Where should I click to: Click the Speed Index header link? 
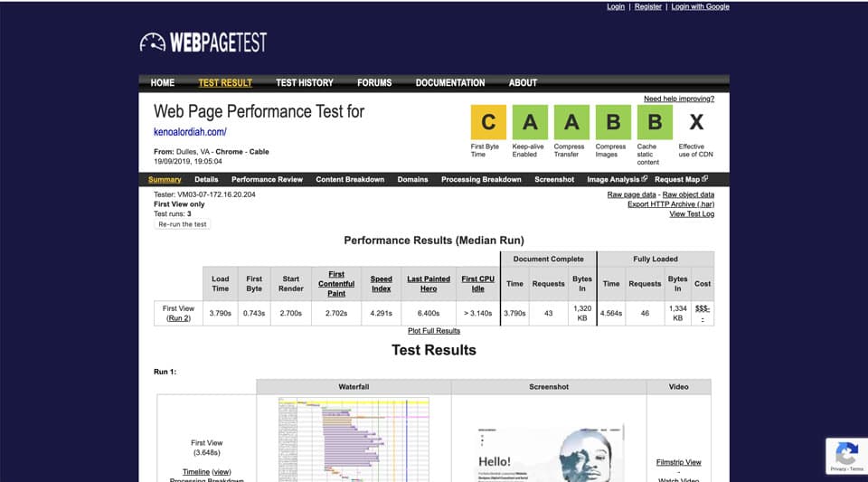point(381,284)
